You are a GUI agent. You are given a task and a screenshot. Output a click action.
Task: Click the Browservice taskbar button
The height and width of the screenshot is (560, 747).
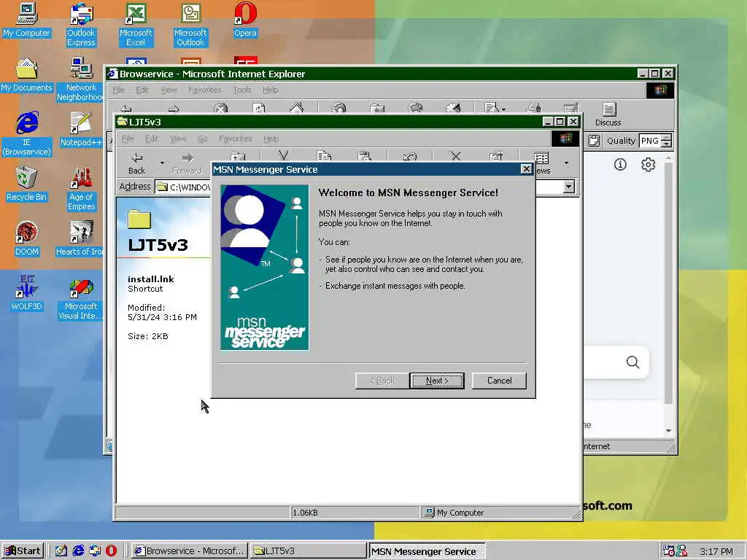pyautogui.click(x=190, y=551)
